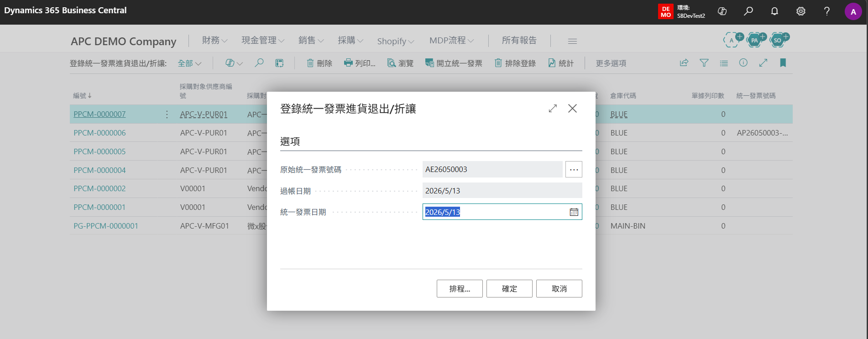Cancel with the 取消 button

(559, 289)
